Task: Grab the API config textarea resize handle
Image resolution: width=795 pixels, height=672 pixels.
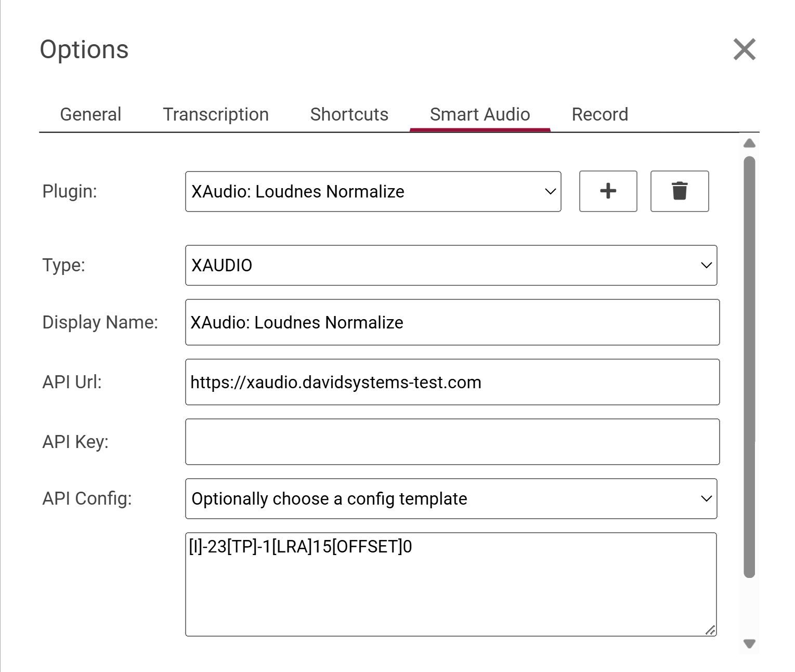Action: click(710, 630)
